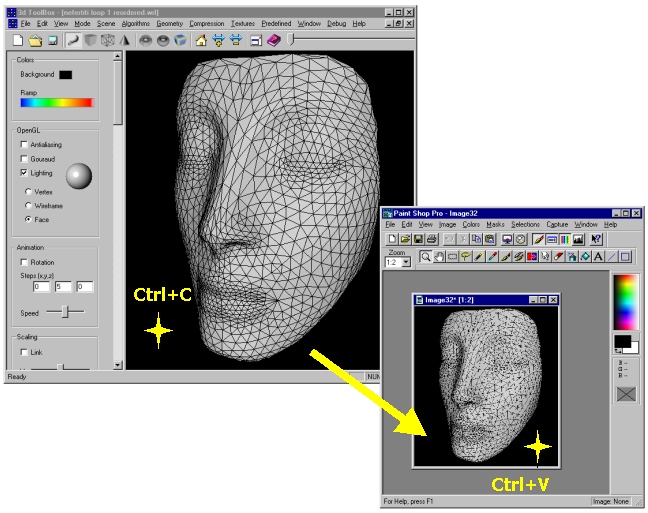Open the Masks menu in Paint Shop Pro
Screen dimensions: 648x513
tap(495, 225)
